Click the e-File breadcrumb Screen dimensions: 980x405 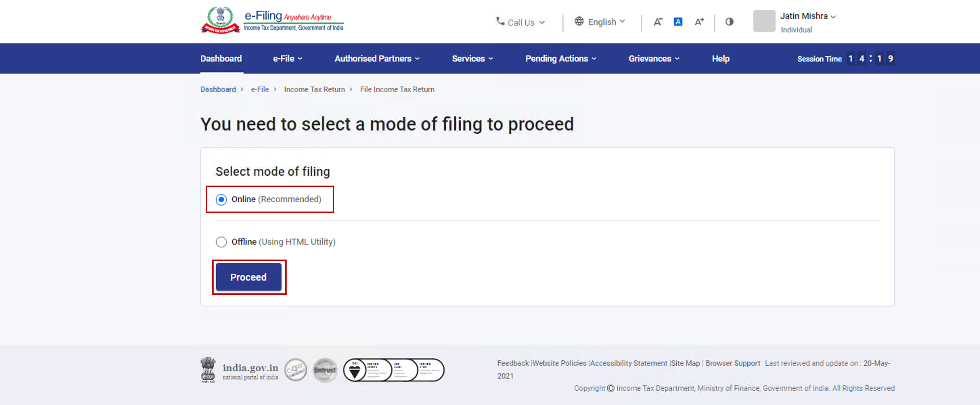pyautogui.click(x=260, y=89)
